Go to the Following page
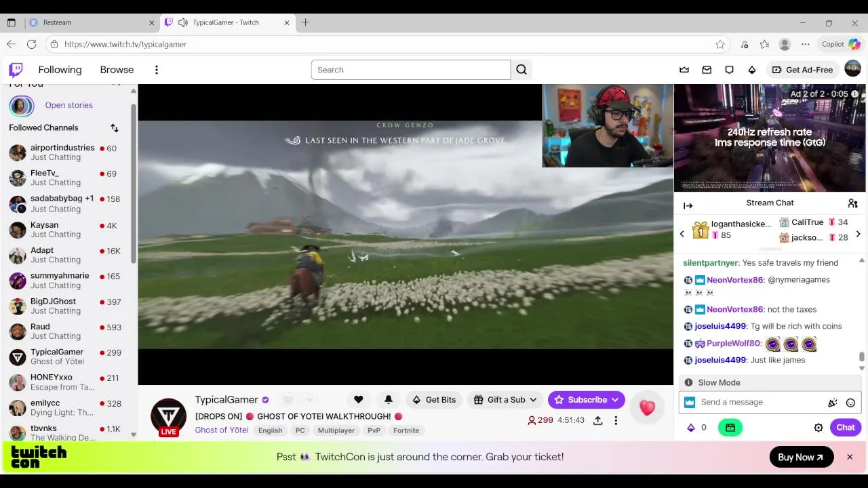This screenshot has height=488, width=868. point(60,70)
